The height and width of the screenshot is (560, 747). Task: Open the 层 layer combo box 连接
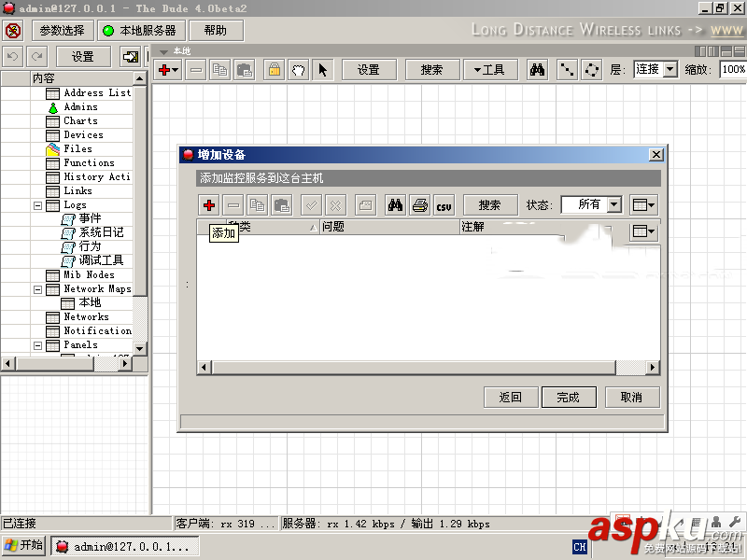click(655, 69)
